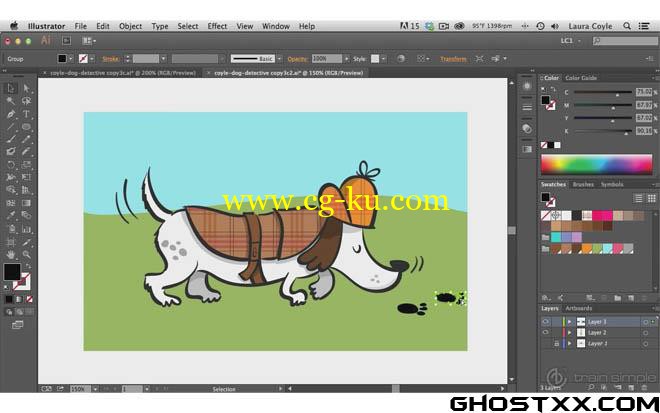Viewport: 660px width, 413px height.
Task: Open the LC1 workspace switcher
Action: [x=571, y=41]
